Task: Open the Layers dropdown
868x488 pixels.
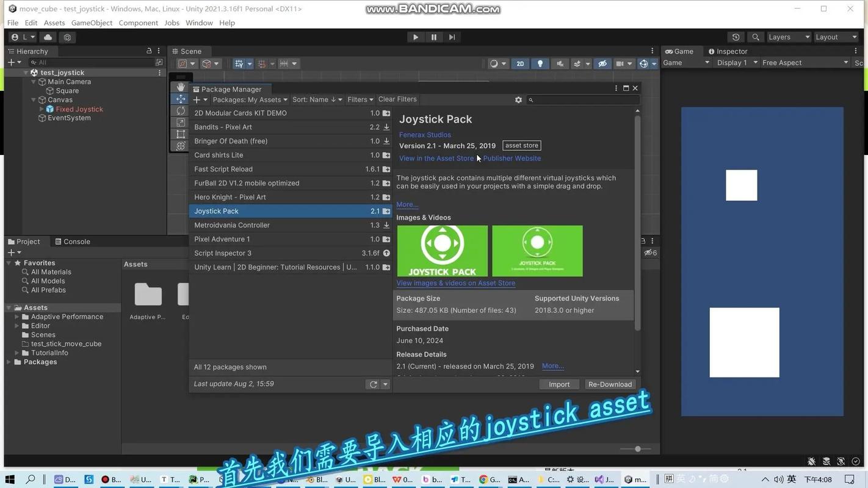Action: coord(789,37)
